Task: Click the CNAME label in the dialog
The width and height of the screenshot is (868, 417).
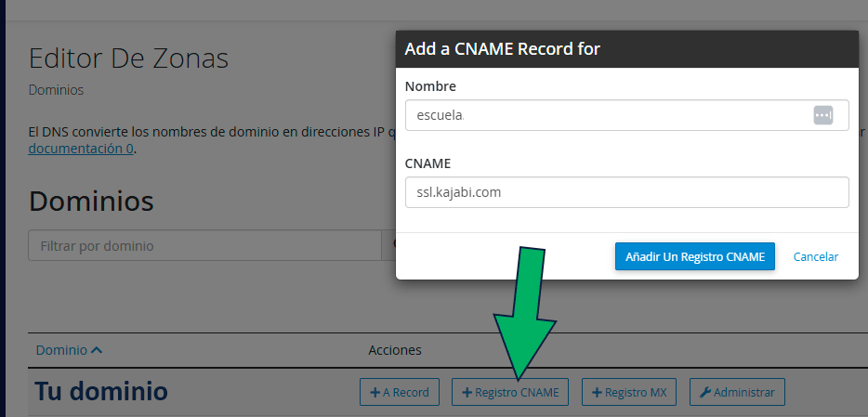Action: point(427,163)
